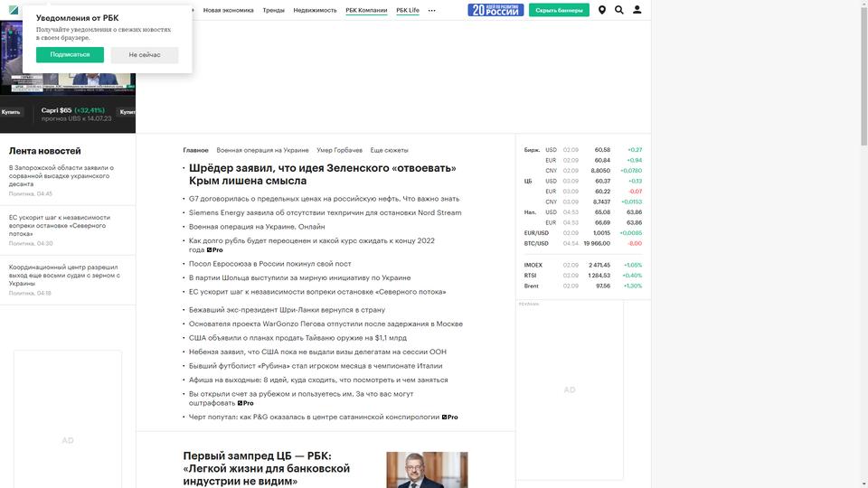The image size is (868, 488).
Task: Open РБК Life menu item
Action: click(408, 11)
